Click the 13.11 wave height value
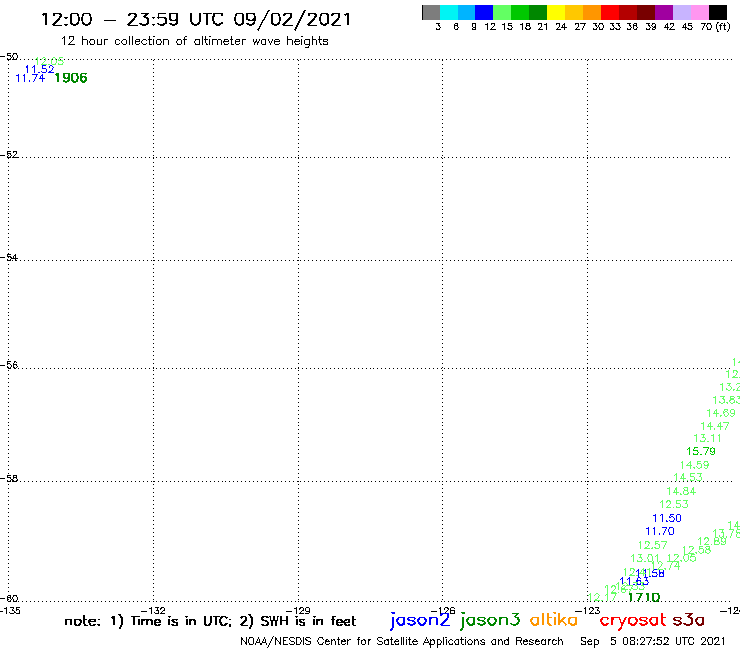The image size is (740, 650). pos(707,439)
